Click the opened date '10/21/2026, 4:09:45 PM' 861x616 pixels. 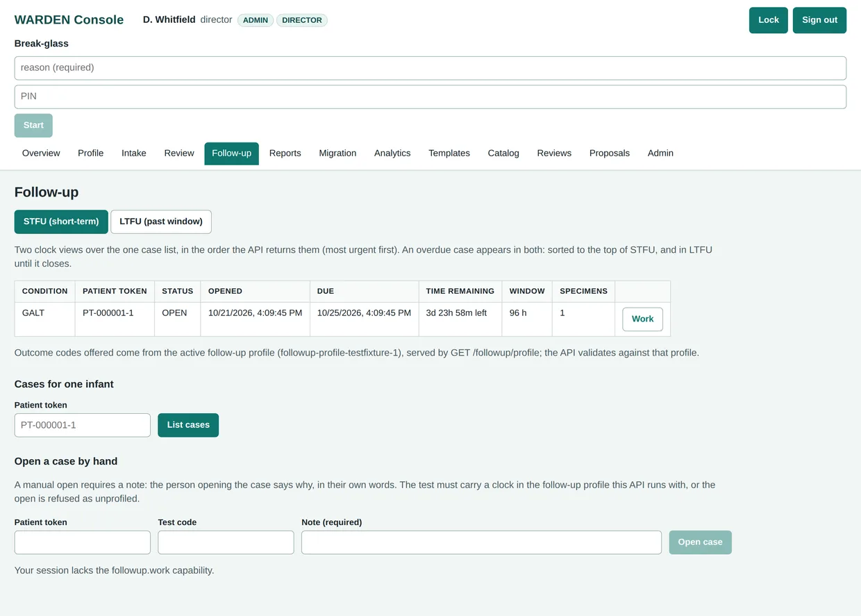coord(255,313)
